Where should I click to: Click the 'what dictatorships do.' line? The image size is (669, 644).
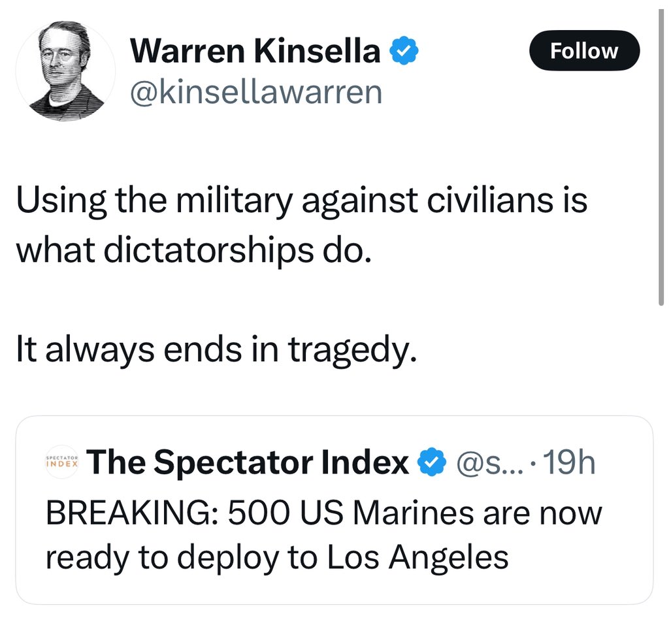[x=193, y=251]
